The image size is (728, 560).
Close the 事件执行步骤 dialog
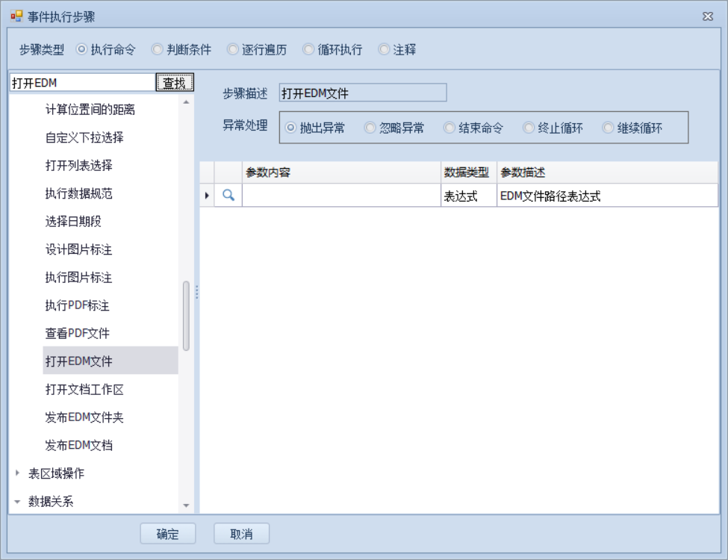(707, 16)
